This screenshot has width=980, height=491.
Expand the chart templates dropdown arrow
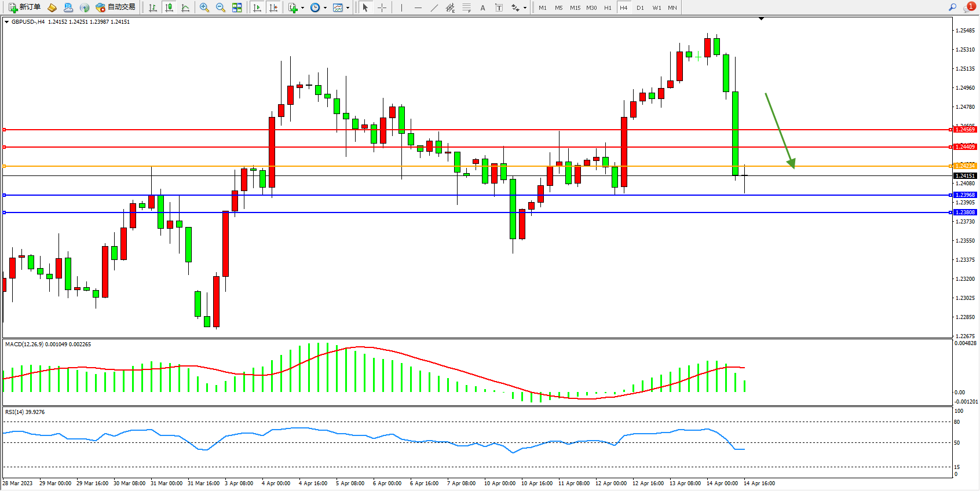click(x=348, y=8)
